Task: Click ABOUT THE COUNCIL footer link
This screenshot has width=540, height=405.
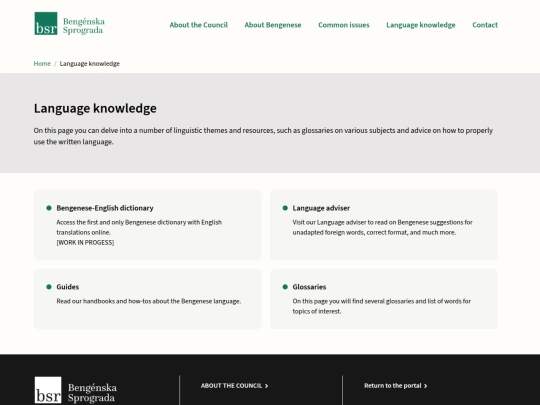Action: (231, 386)
